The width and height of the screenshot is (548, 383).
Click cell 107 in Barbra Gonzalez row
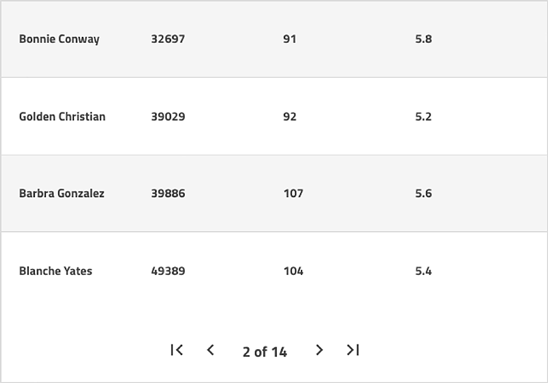[x=293, y=193]
